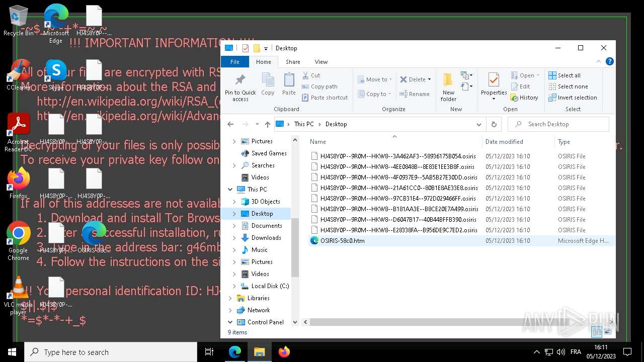
Task: Open the Explorer help icon
Action: click(x=609, y=62)
